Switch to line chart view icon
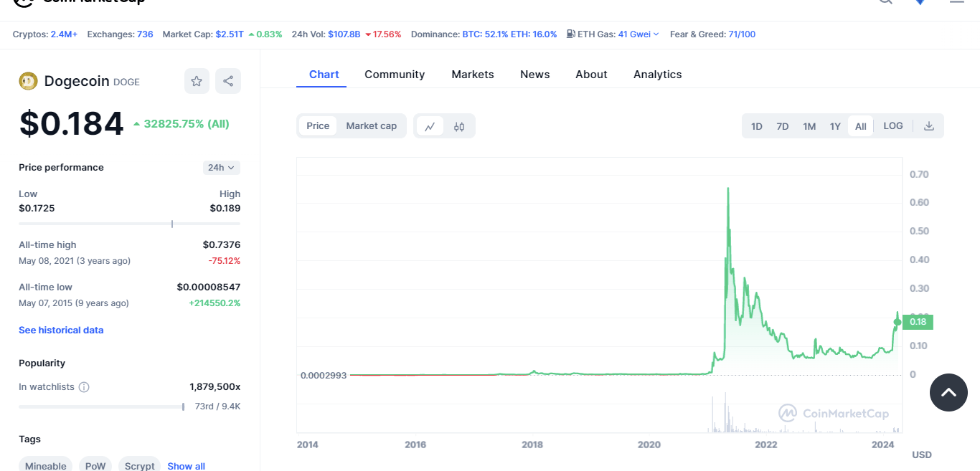The image size is (980, 471). pyautogui.click(x=430, y=126)
